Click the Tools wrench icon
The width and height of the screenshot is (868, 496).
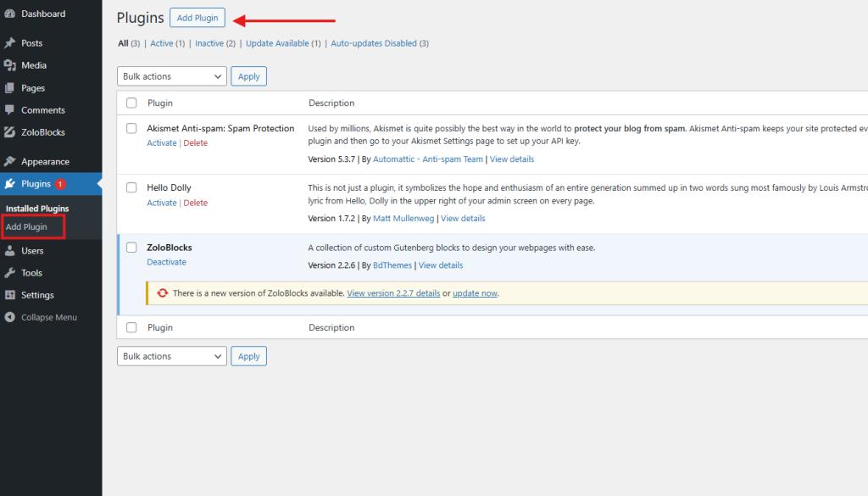(9, 273)
